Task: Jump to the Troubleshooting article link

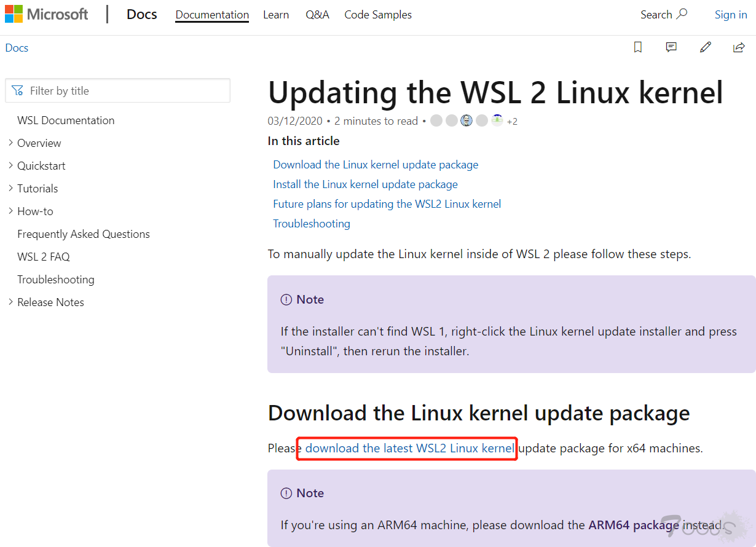Action: [x=312, y=224]
